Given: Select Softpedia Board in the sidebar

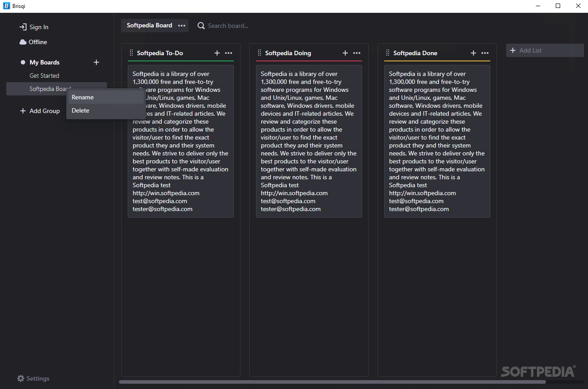Looking at the screenshot, I should point(57,89).
